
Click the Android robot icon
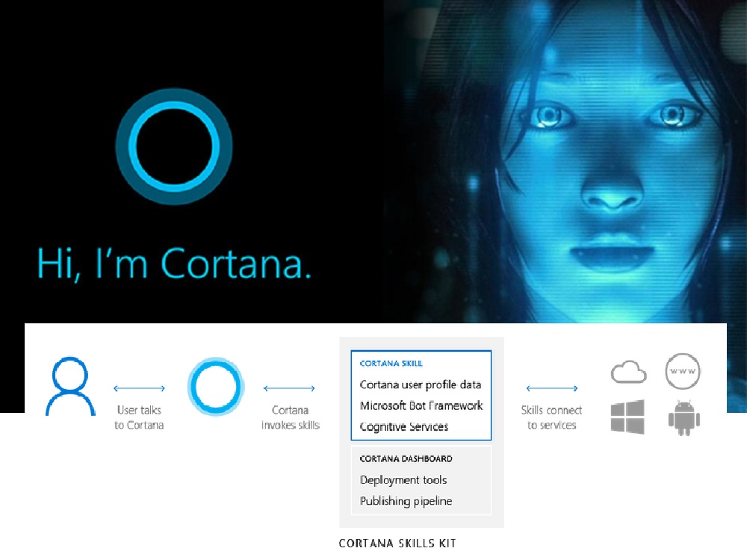click(684, 418)
